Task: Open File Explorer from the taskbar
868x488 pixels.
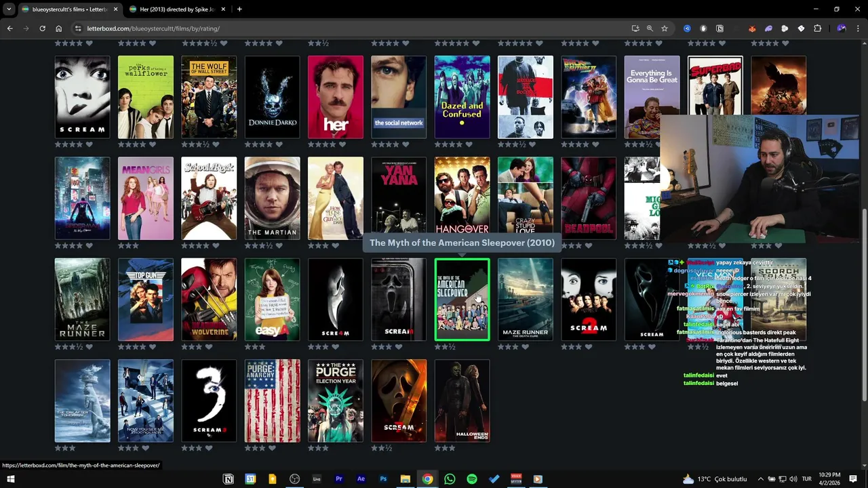Action: 405,479
